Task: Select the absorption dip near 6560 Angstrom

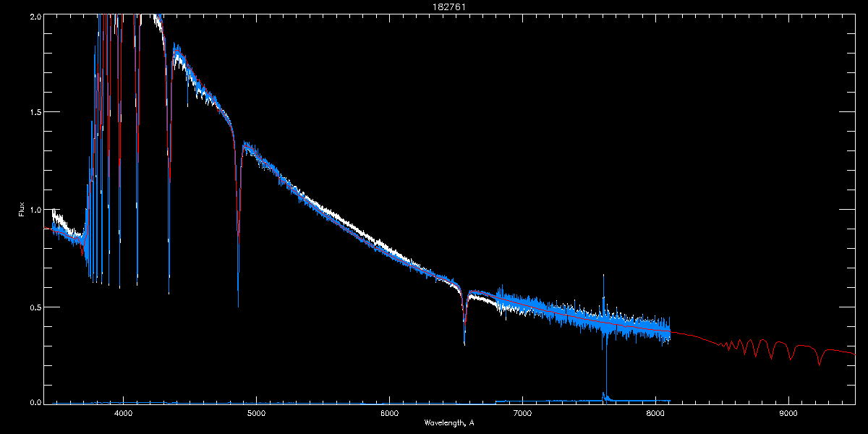Action: (464, 322)
